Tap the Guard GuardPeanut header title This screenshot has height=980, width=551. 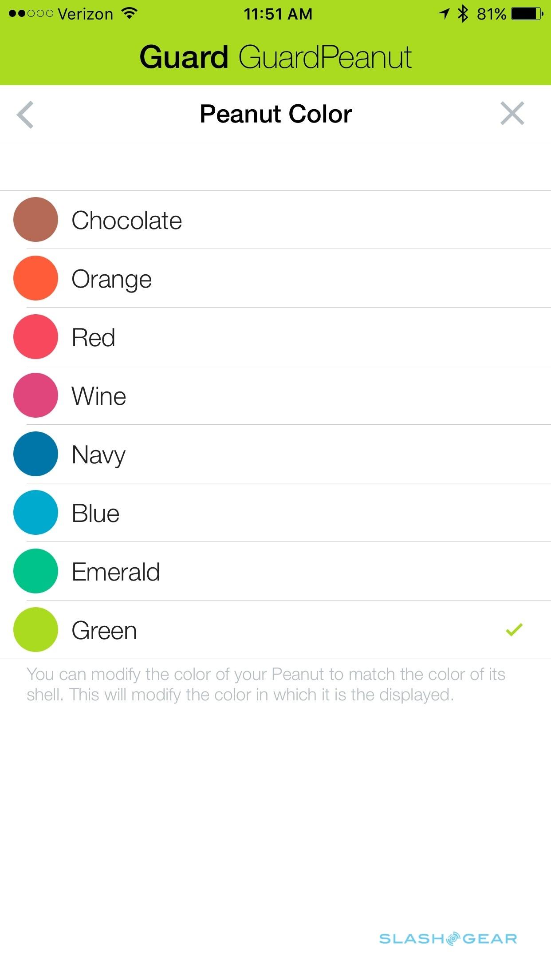[275, 58]
